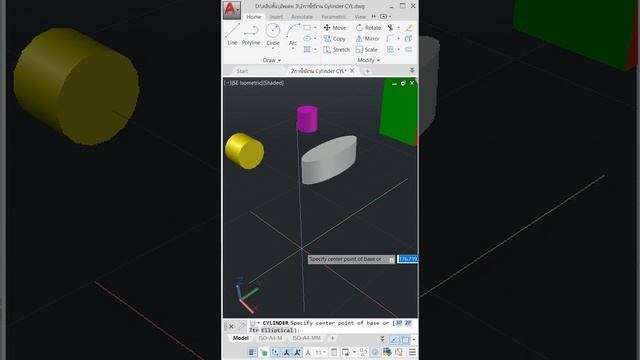Click the UCS axis icon in viewport
The height and width of the screenshot is (360, 640).
246,295
